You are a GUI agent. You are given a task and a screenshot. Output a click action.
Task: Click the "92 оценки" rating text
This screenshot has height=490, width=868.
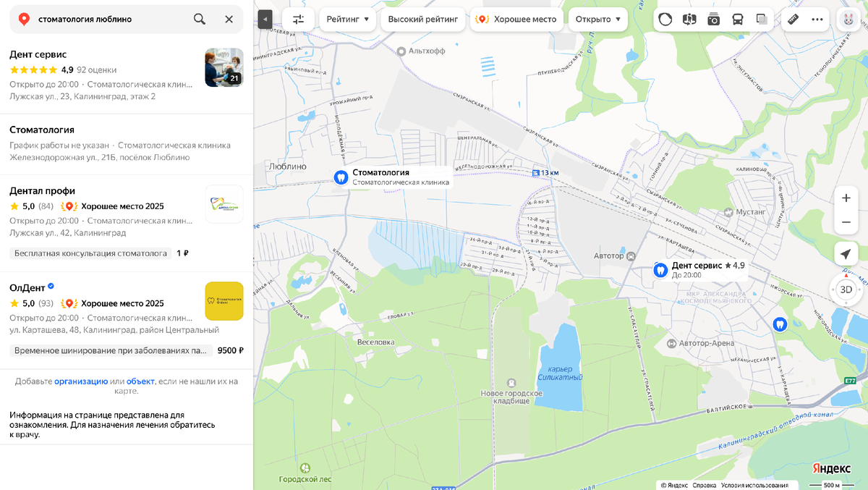[96, 70]
